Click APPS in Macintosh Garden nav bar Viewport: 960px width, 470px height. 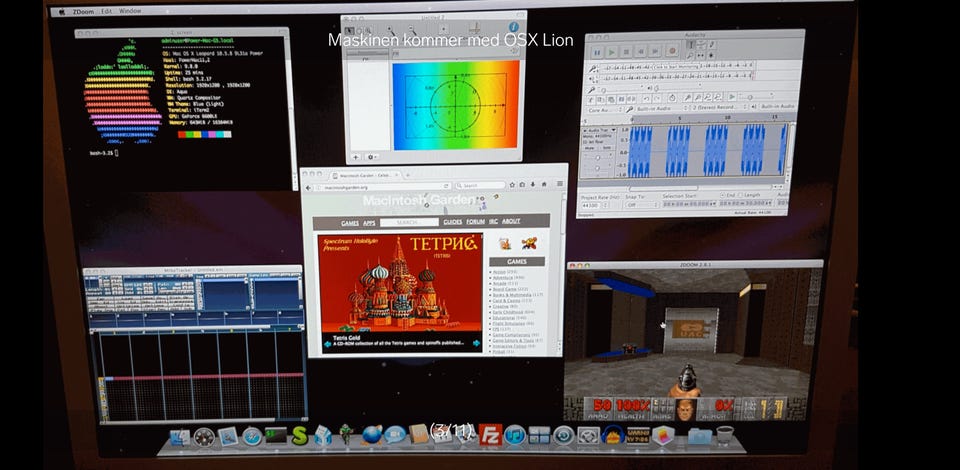369,223
